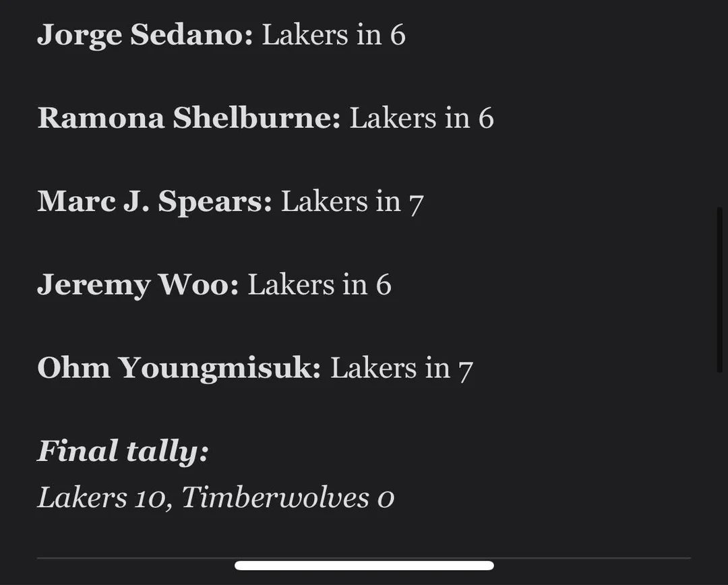Image resolution: width=728 pixels, height=585 pixels.
Task: Tap the Ramona Shelburne name
Action: click(189, 119)
